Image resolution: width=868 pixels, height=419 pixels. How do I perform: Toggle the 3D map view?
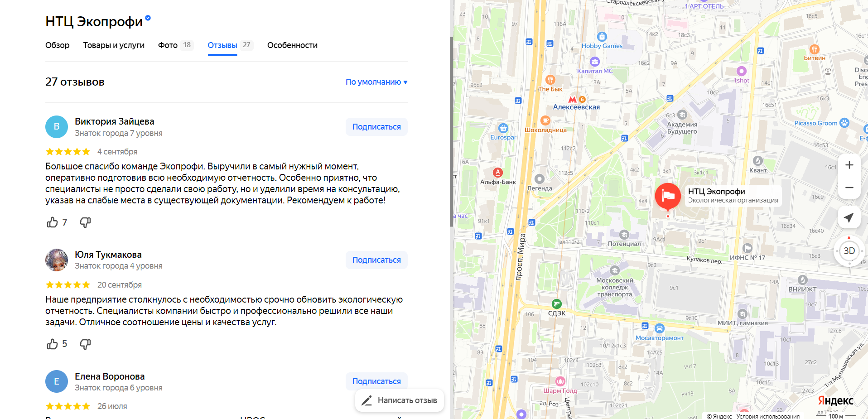(x=849, y=251)
